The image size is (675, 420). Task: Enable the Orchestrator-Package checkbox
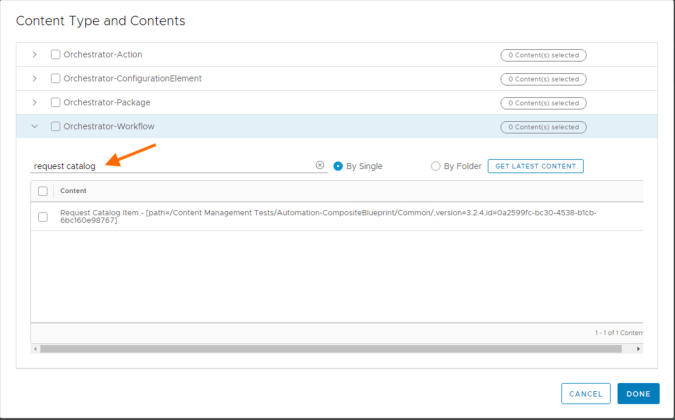pyautogui.click(x=56, y=103)
